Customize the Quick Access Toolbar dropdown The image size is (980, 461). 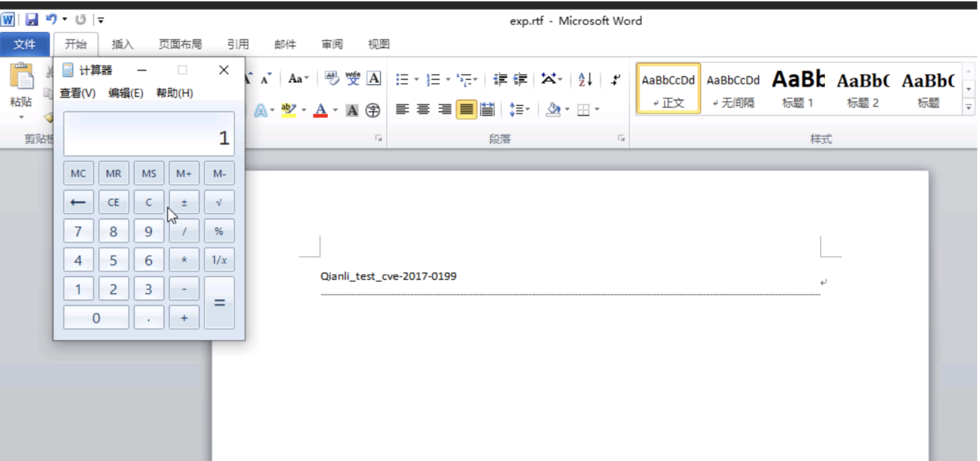coord(101,20)
